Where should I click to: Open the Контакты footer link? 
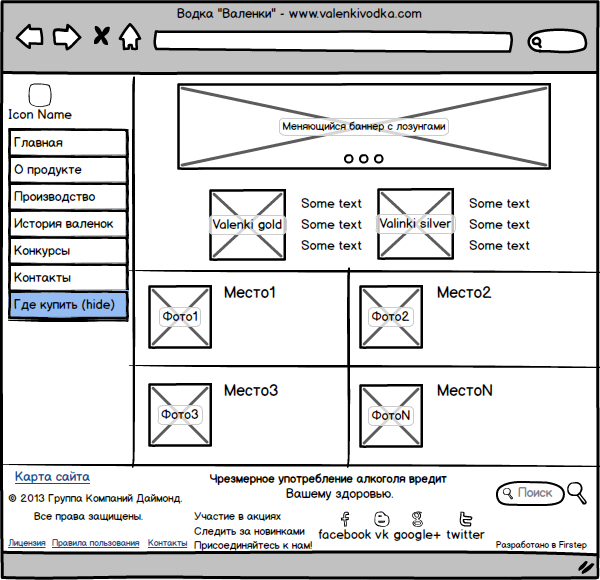[168, 543]
